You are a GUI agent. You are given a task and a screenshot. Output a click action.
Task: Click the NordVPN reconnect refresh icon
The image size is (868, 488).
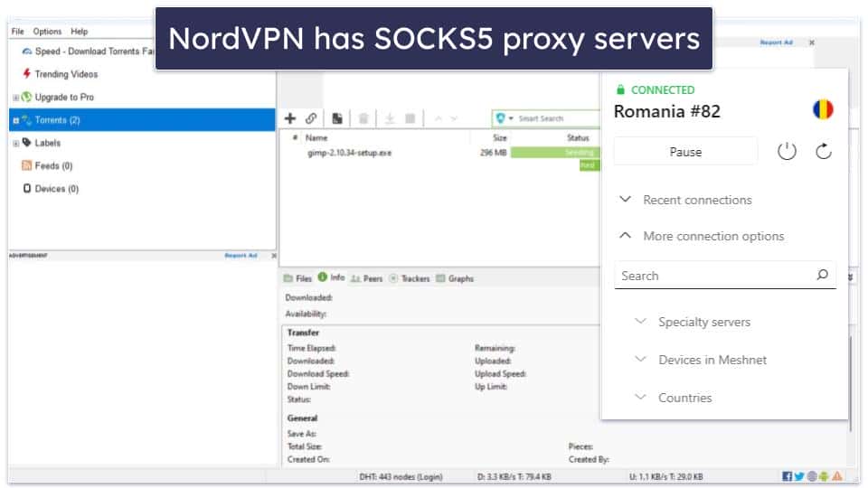pos(824,151)
